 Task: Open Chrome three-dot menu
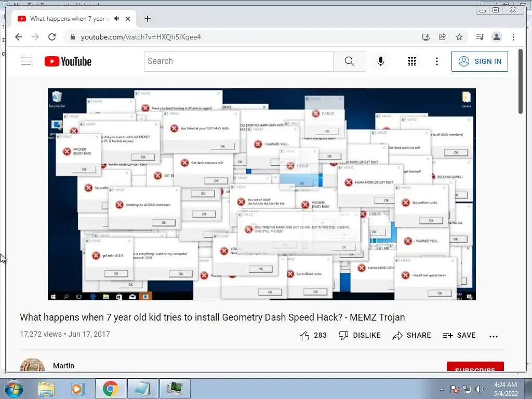tap(513, 37)
